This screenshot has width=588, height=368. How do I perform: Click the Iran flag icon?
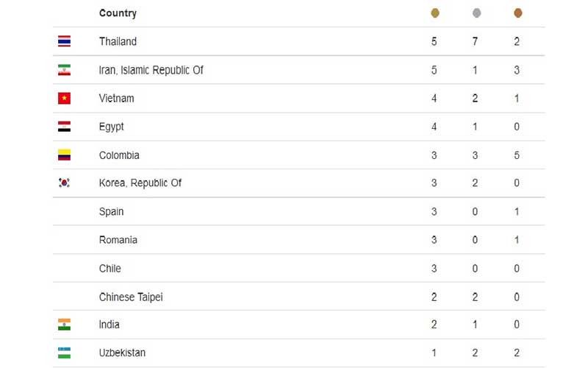point(64,70)
